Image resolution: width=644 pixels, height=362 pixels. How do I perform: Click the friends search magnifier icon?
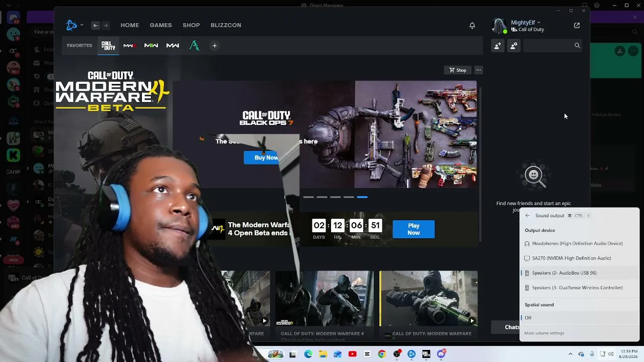[x=577, y=45]
